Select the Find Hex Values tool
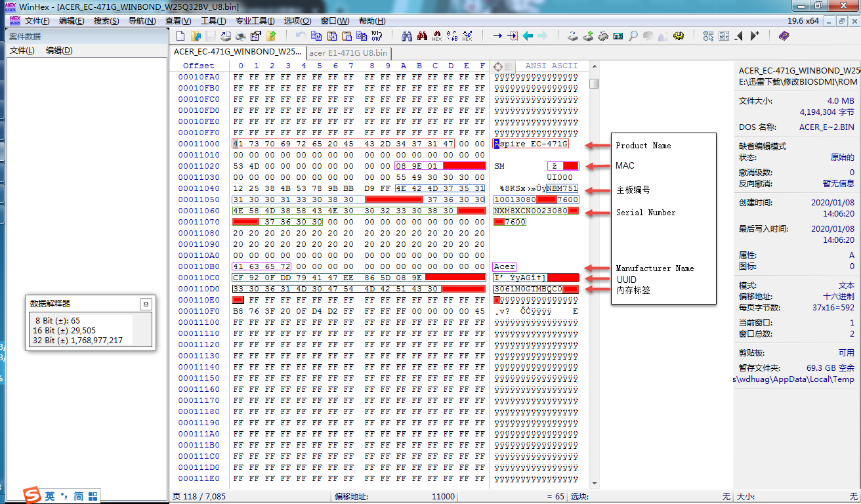This screenshot has height=504, width=861. tap(437, 36)
